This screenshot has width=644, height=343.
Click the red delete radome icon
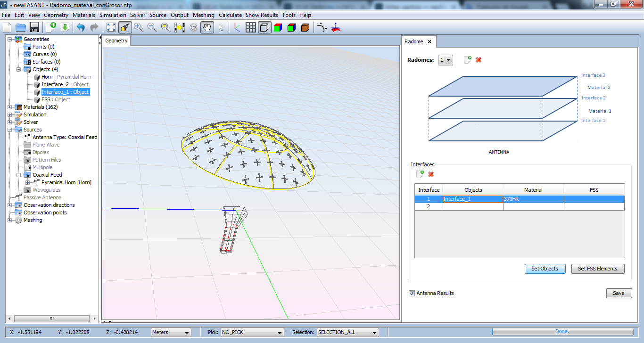[x=479, y=60]
